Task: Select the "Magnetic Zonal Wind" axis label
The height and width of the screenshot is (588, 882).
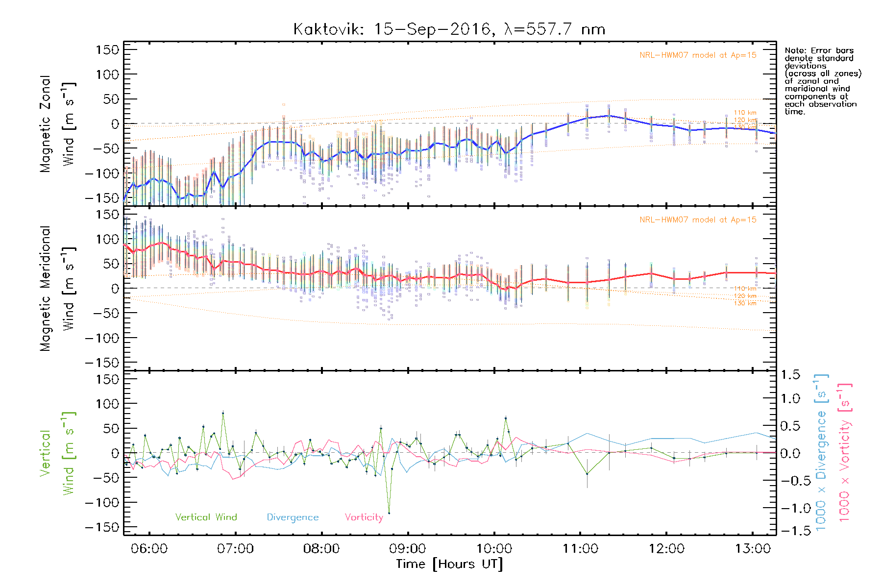Action: coord(57,123)
